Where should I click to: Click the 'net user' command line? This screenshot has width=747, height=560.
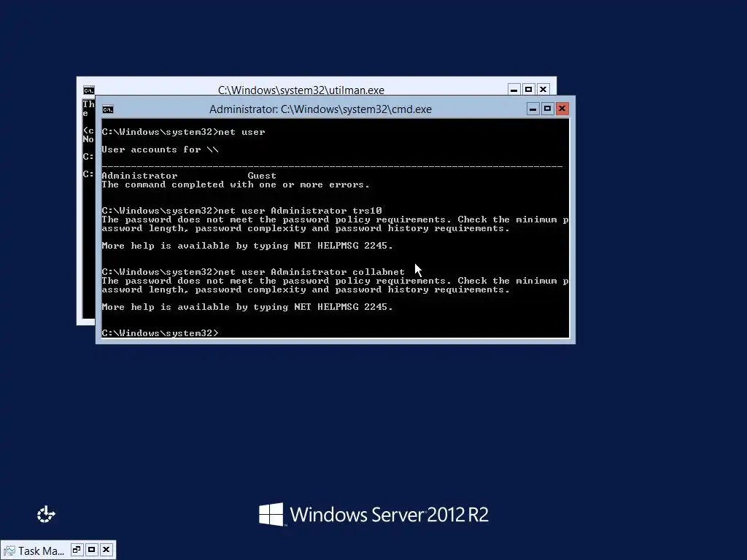coord(183,132)
